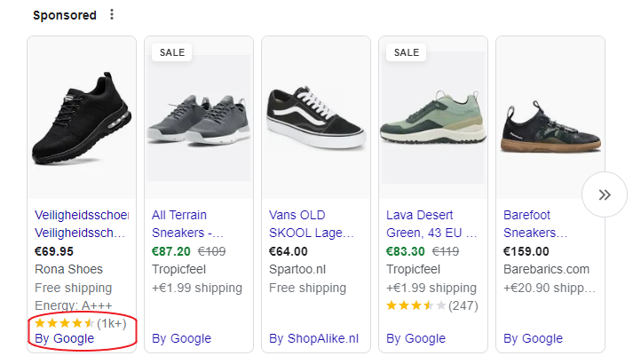The height and width of the screenshot is (364, 641).
Task: Click By Google under Barebarics.com listing
Action: pos(533,338)
